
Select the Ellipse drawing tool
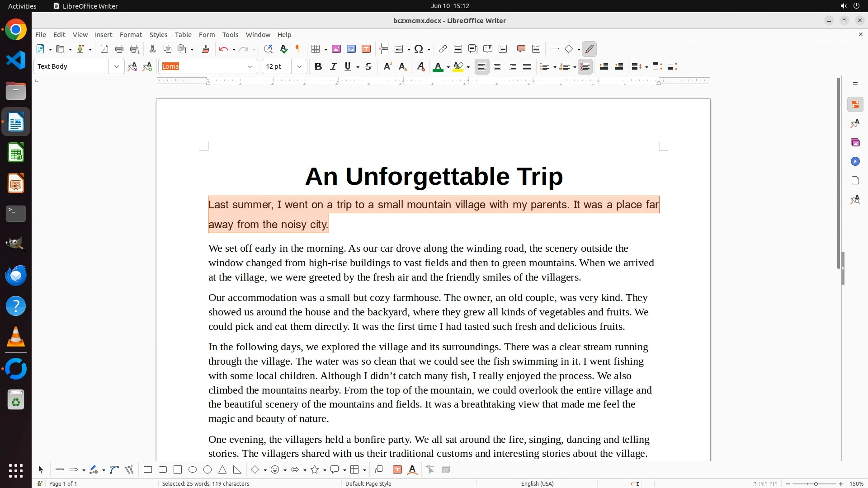tap(193, 469)
